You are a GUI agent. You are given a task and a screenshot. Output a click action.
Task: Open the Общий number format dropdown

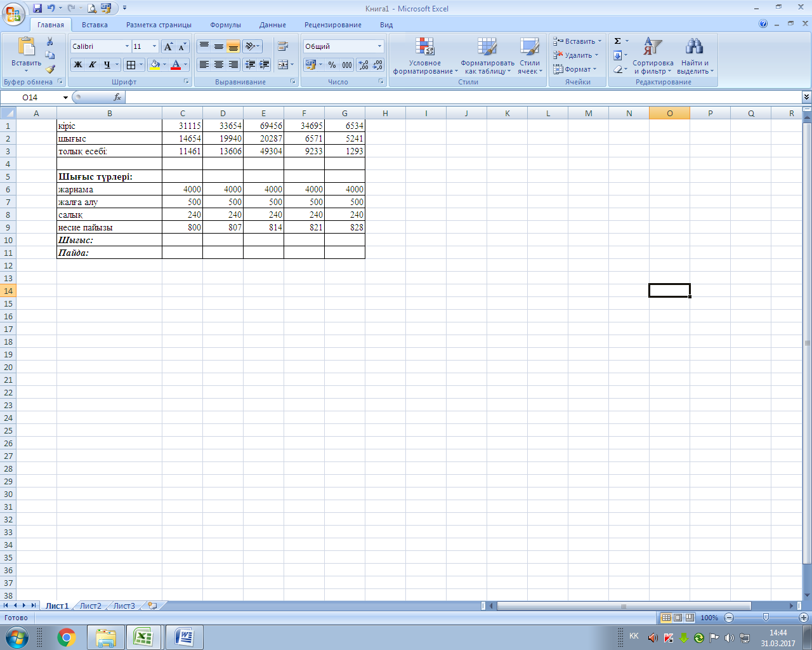tap(379, 46)
